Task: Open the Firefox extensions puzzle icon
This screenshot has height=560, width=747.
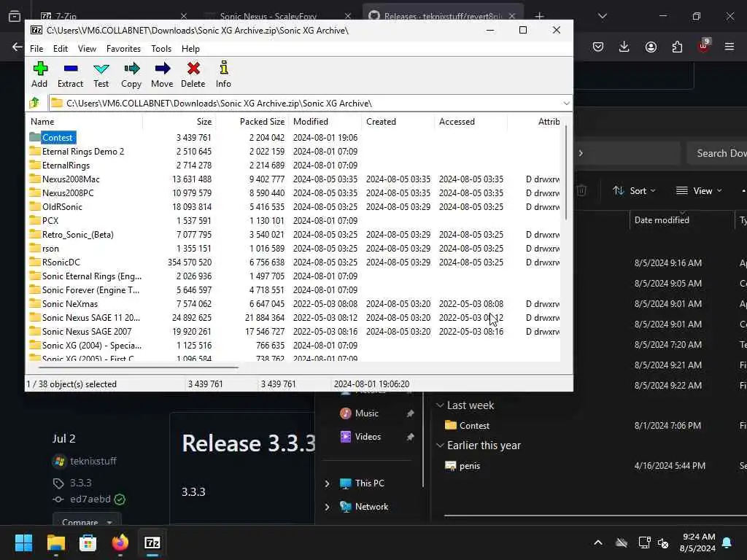Action: 677,47
